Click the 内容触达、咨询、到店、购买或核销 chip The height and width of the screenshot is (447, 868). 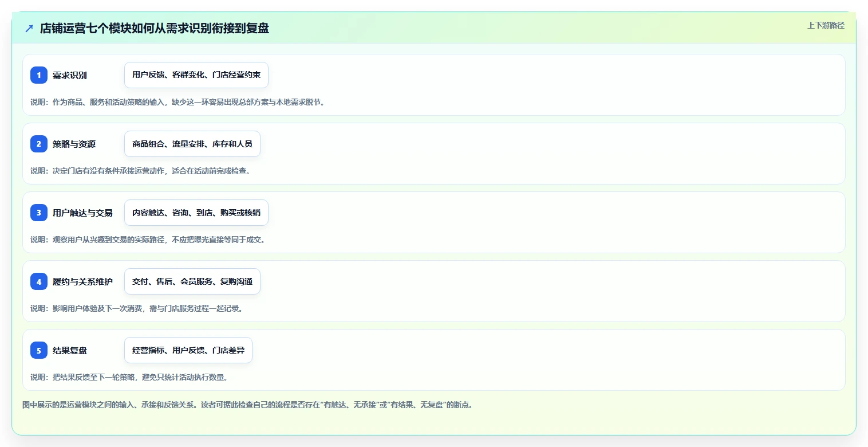pos(196,213)
